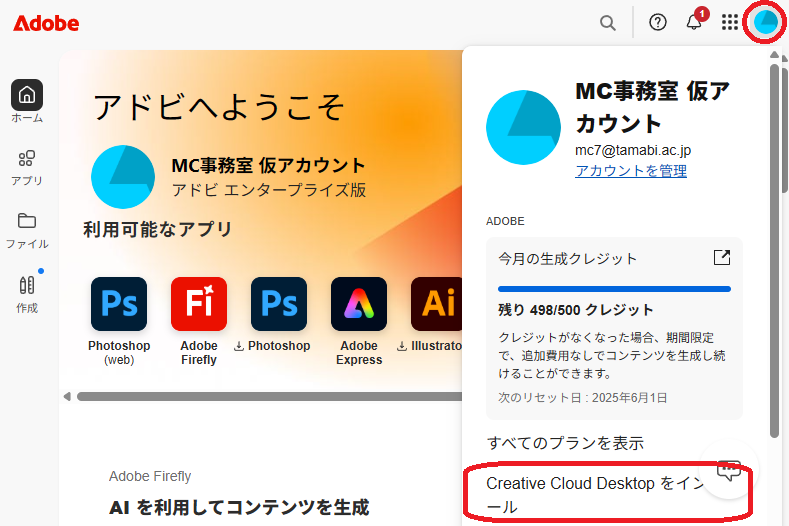Click the generative credits progress bar
Screen dimensions: 789x526
point(614,288)
